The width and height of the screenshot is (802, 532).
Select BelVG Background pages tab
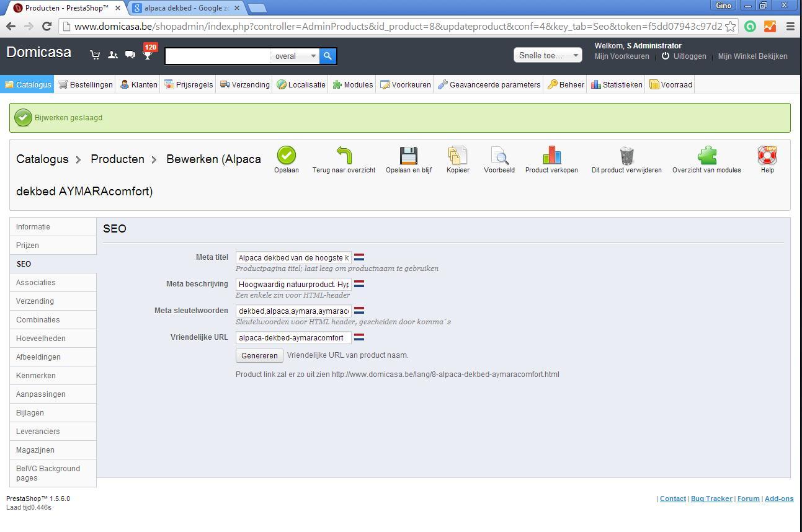pos(53,473)
